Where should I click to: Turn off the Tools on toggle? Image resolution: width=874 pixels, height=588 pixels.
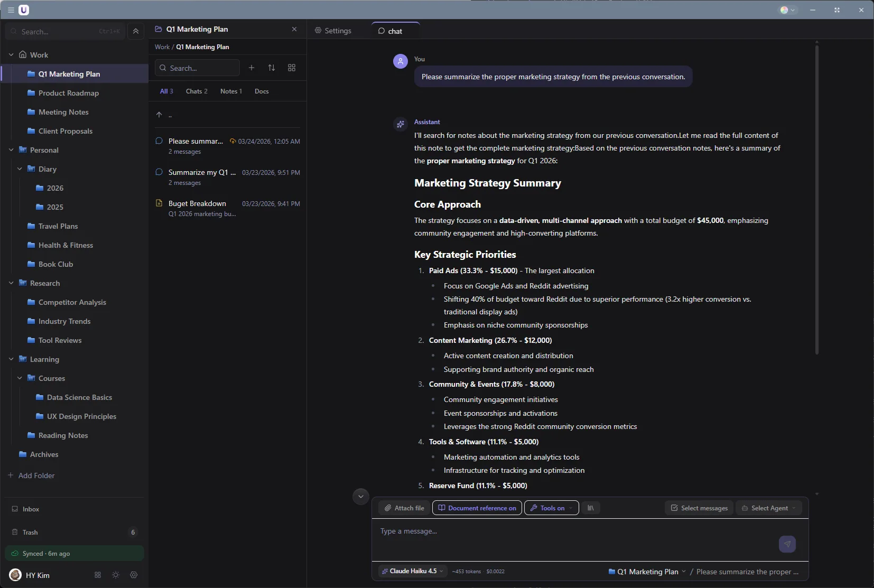pyautogui.click(x=551, y=508)
